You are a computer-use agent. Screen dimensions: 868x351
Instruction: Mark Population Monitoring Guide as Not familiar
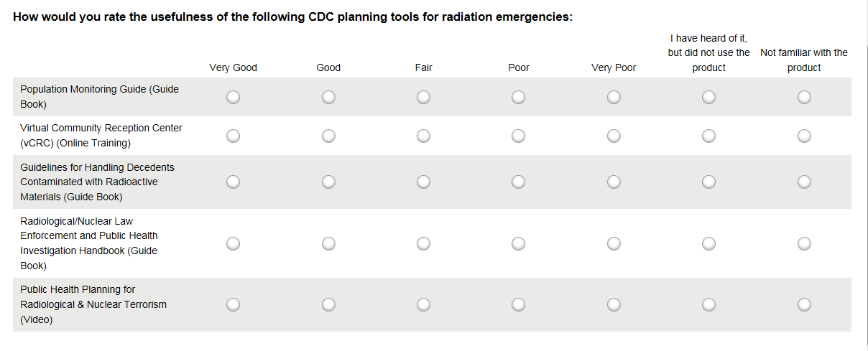804,97
